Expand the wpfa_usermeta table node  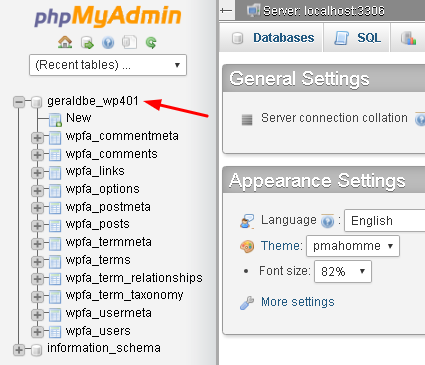[37, 314]
